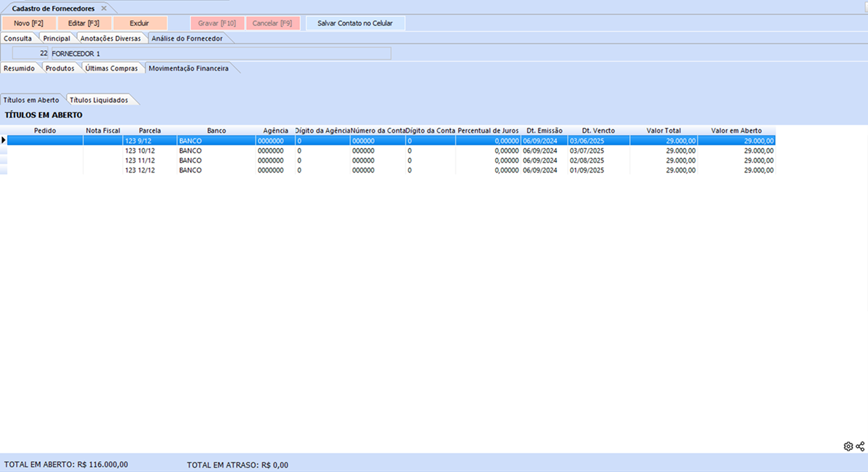The height and width of the screenshot is (472, 868).
Task: Click due date 02/08/2025 cell
Action: (599, 160)
